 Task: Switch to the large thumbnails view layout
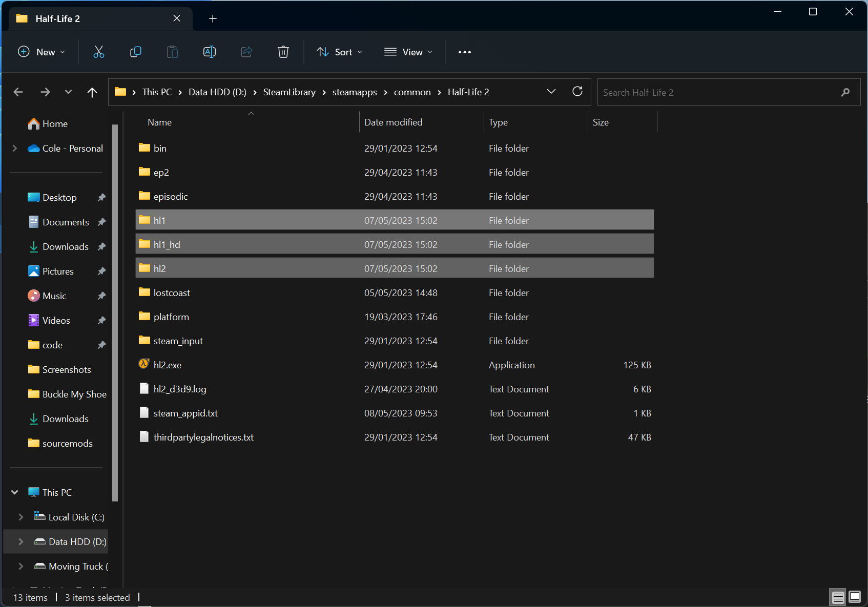pos(855,597)
